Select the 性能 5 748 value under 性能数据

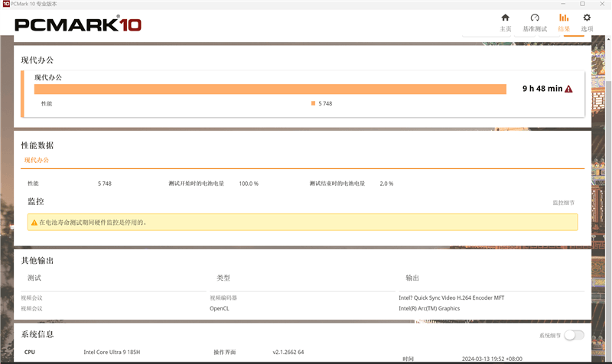[x=105, y=184]
